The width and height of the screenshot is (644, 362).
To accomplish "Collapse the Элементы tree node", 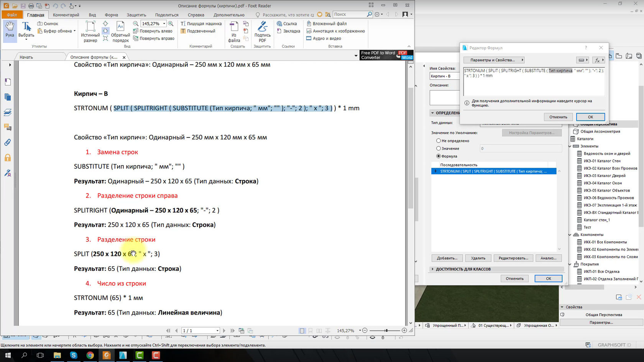I will [570, 146].
